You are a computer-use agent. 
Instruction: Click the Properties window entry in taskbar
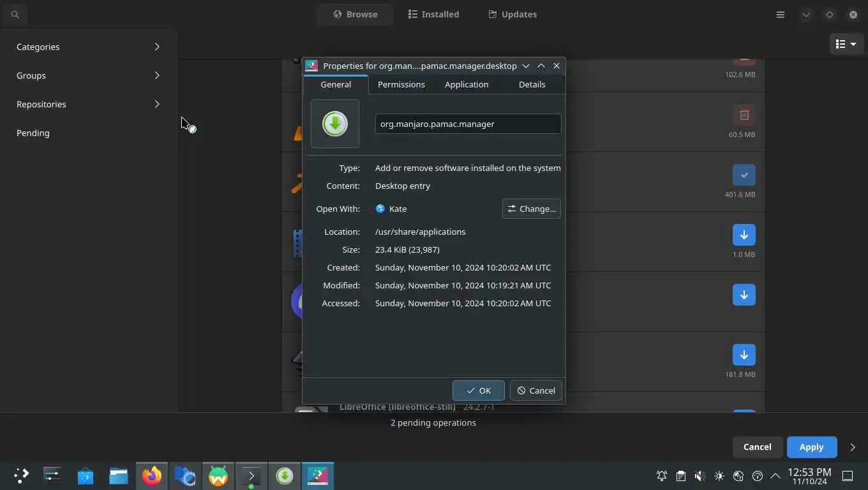click(x=318, y=475)
